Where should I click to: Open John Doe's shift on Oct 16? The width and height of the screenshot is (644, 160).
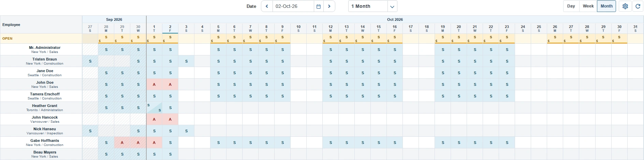tap(395, 84)
